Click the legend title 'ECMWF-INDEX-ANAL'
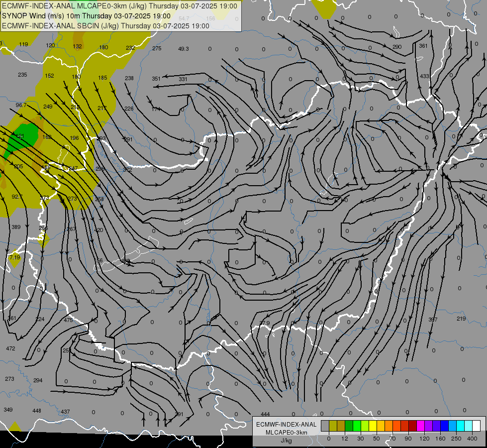This screenshot has width=487, height=448. click(x=286, y=425)
